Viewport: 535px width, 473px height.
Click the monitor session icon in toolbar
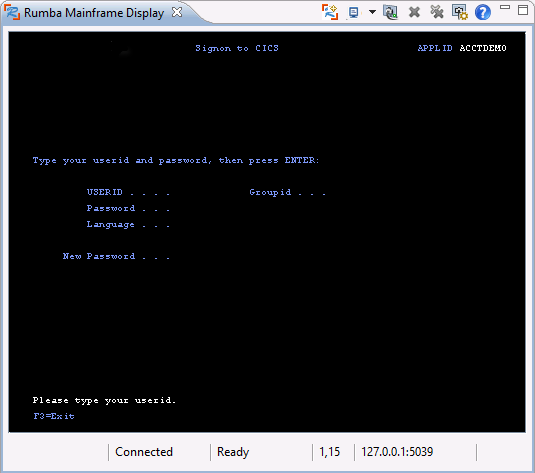[x=354, y=13]
